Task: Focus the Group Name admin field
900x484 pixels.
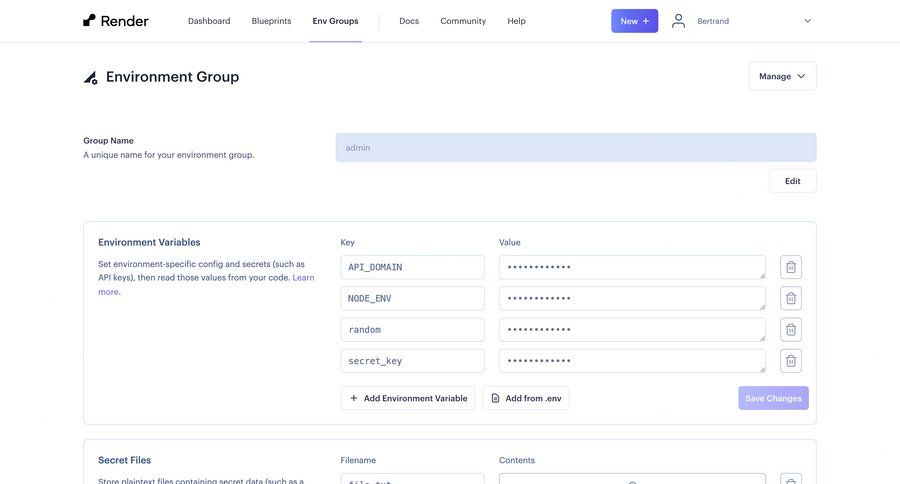Action: [576, 148]
